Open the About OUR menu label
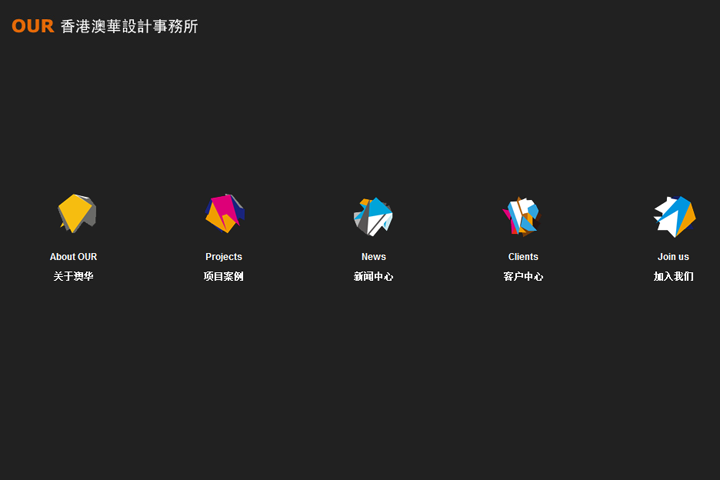Image resolution: width=720 pixels, height=480 pixels. point(73,257)
